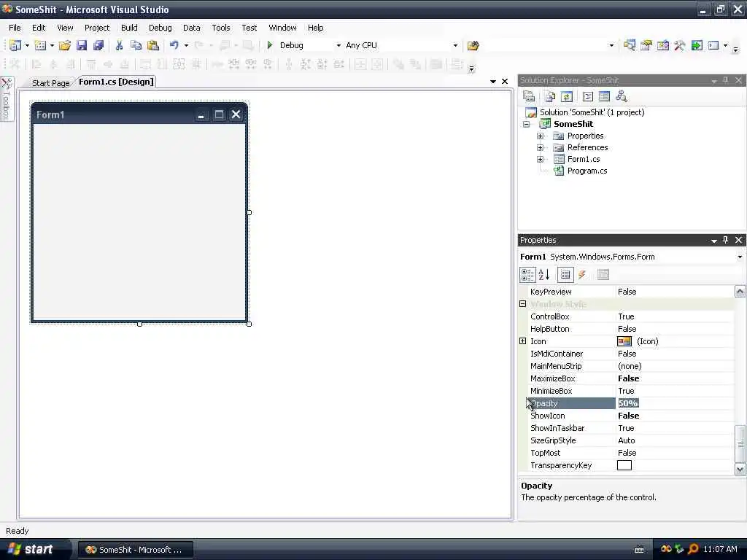Image resolution: width=747 pixels, height=560 pixels.
Task: Click the Icon property preview thumbnail
Action: 624,341
